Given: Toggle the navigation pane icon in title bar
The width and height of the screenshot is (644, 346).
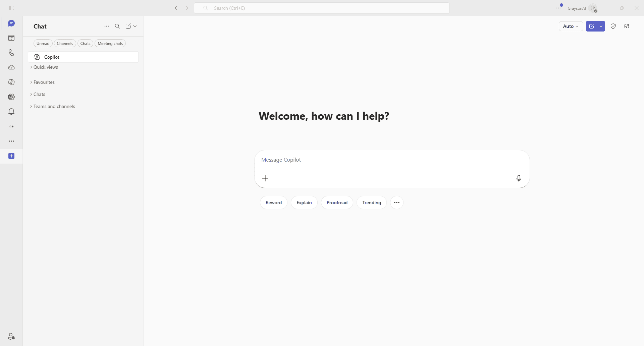Looking at the screenshot, I should point(11,8).
